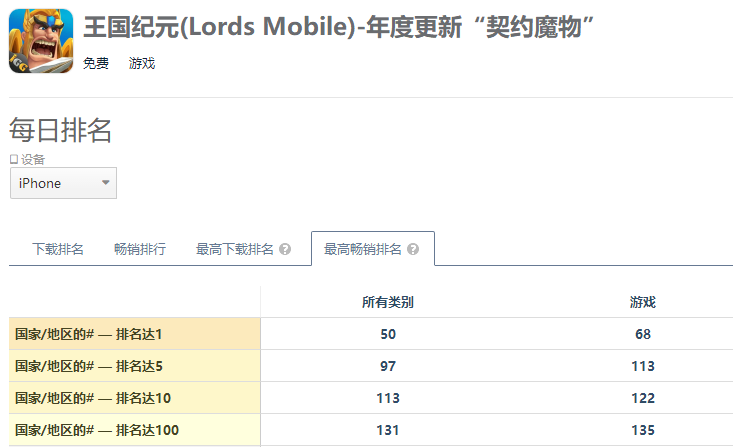Click the 免费 label under the title
733x447 pixels.
96,63
